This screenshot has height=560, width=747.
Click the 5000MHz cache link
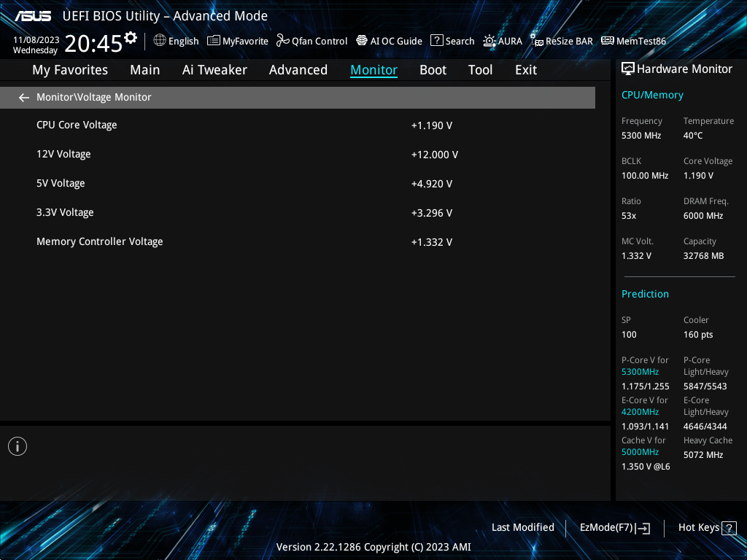tap(640, 452)
